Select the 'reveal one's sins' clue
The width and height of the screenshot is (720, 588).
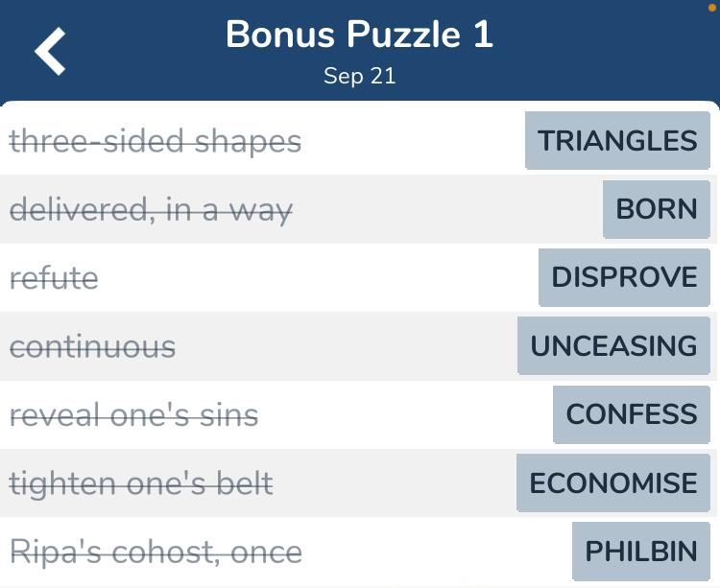pyautogui.click(x=133, y=414)
